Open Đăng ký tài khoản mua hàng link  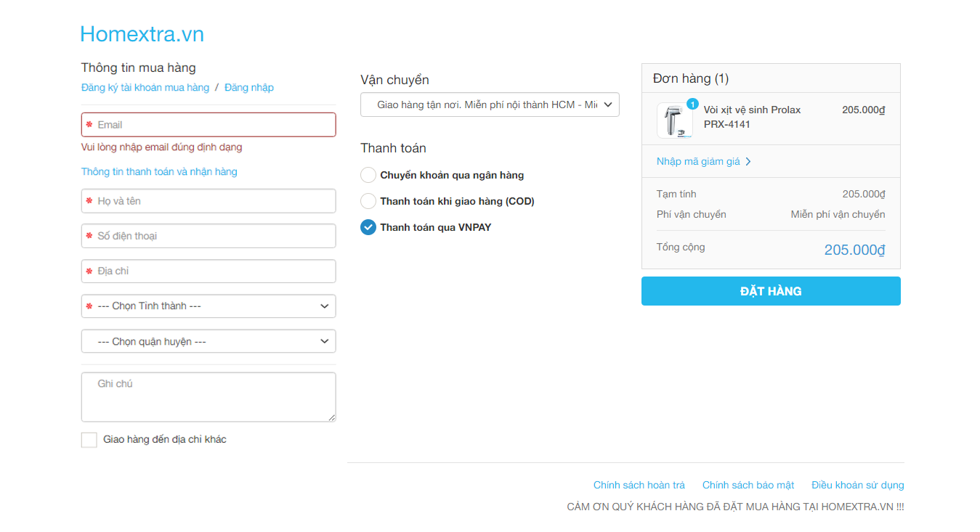tap(145, 88)
